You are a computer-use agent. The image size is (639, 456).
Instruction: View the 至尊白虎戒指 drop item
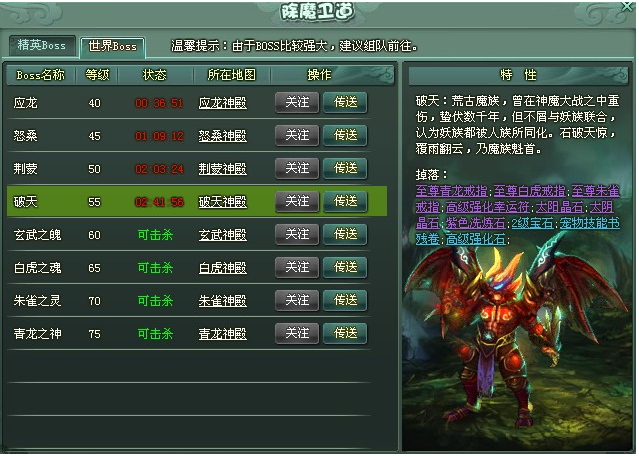pyautogui.click(x=529, y=191)
